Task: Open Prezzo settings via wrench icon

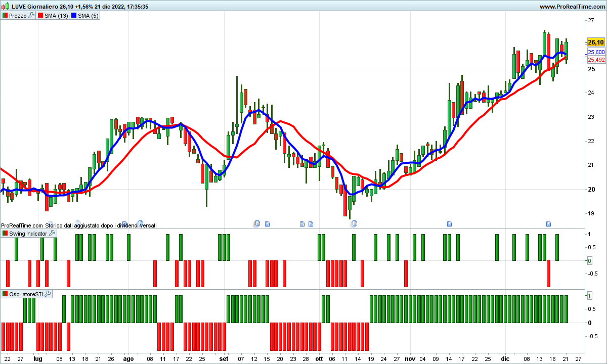Action: pos(31,16)
